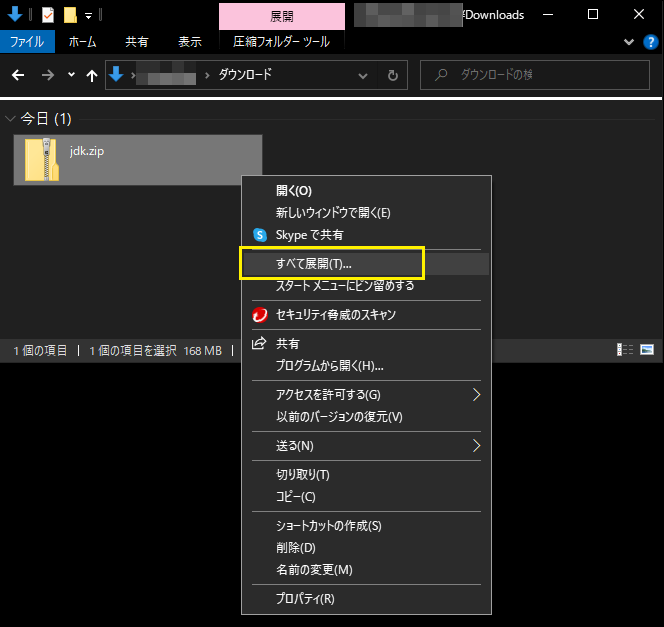Open the 表示 ribbon tab
This screenshot has width=664, height=627.
pyautogui.click(x=190, y=41)
